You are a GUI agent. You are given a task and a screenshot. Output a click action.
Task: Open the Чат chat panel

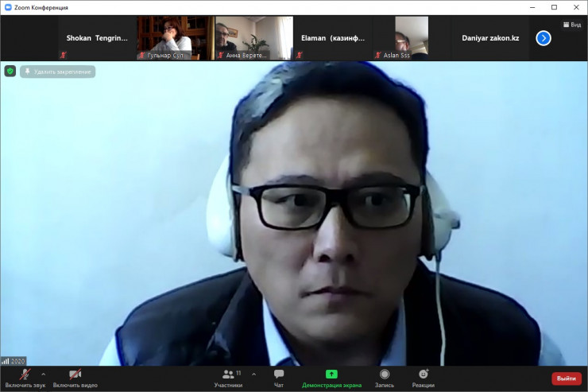click(x=279, y=375)
